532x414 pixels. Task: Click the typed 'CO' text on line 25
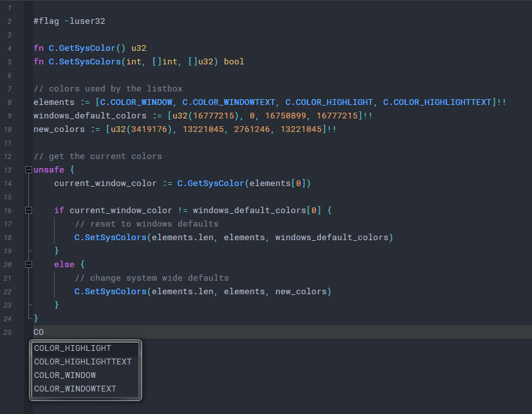[39, 332]
